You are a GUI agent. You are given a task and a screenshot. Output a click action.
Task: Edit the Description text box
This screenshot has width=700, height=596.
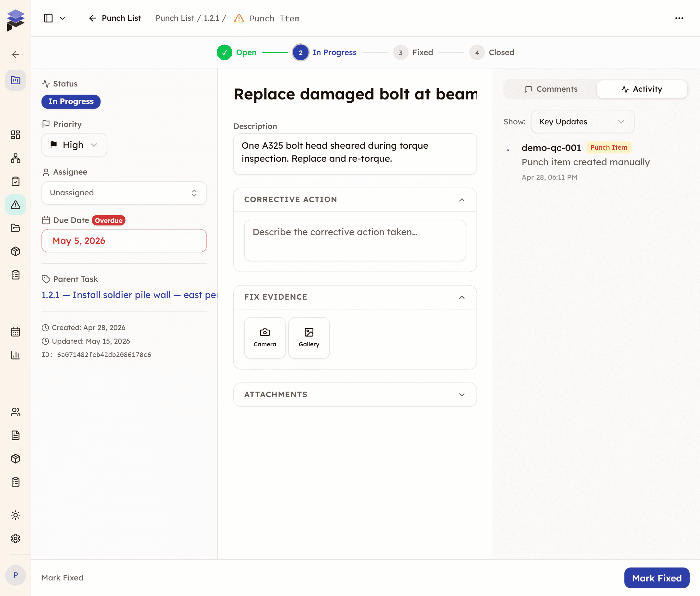pos(355,154)
